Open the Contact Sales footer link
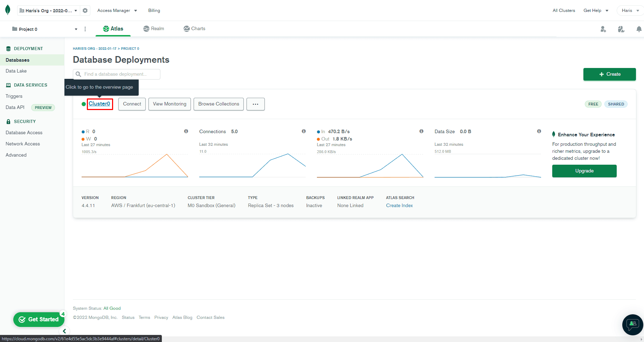The width and height of the screenshot is (644, 342). (210, 317)
